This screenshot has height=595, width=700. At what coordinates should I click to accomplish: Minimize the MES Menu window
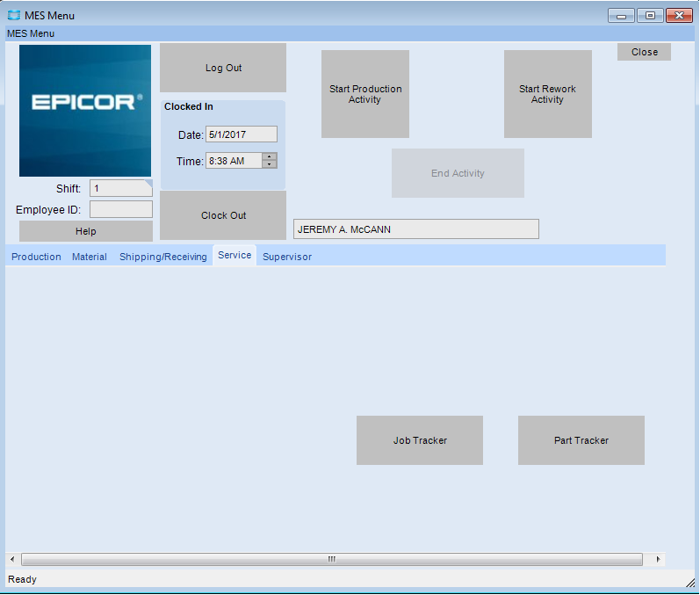[x=621, y=16]
